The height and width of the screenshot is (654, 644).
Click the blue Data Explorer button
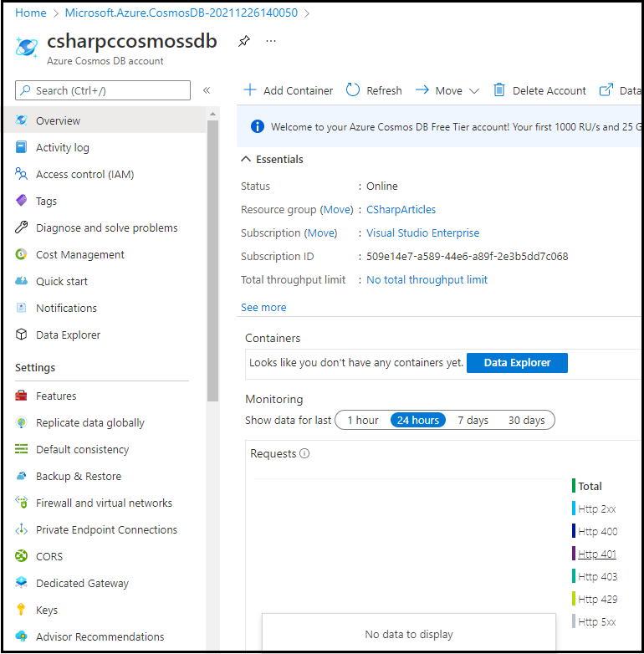pyautogui.click(x=517, y=363)
